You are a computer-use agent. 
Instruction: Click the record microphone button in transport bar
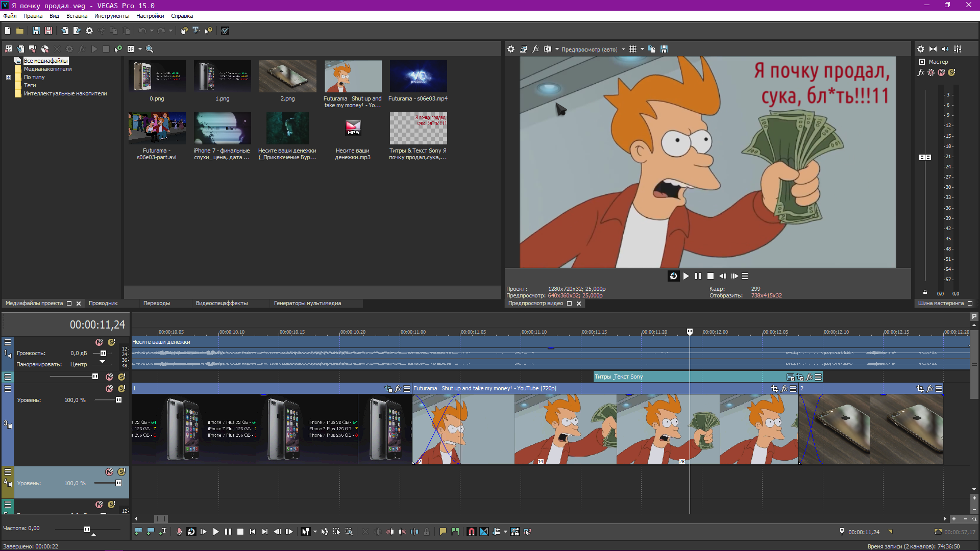pyautogui.click(x=179, y=532)
